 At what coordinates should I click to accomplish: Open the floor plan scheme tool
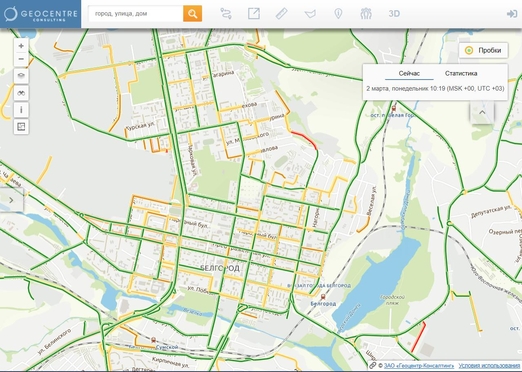(x=21, y=127)
